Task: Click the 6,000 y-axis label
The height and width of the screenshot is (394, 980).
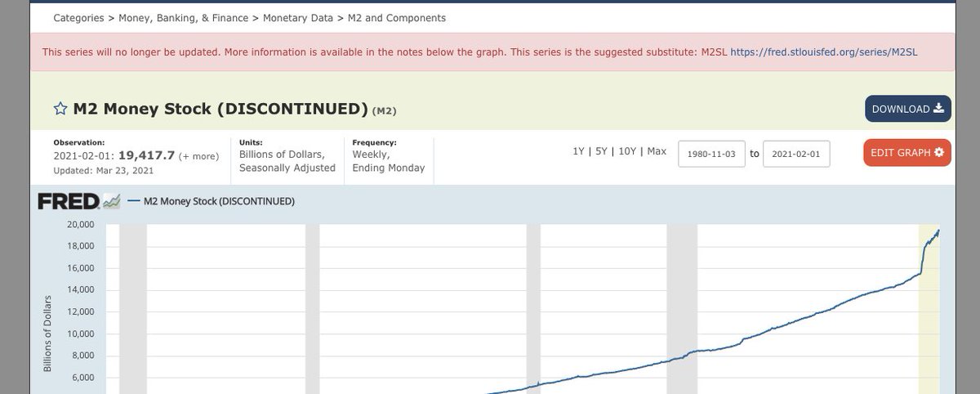Action: click(83, 378)
